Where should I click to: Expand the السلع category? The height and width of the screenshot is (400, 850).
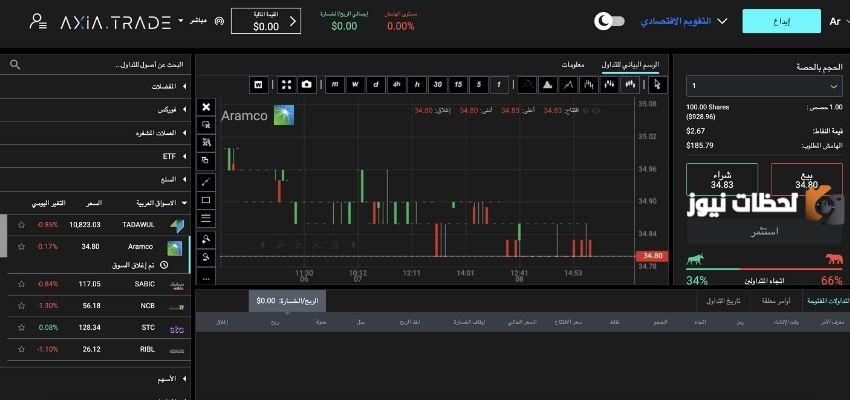click(95, 179)
